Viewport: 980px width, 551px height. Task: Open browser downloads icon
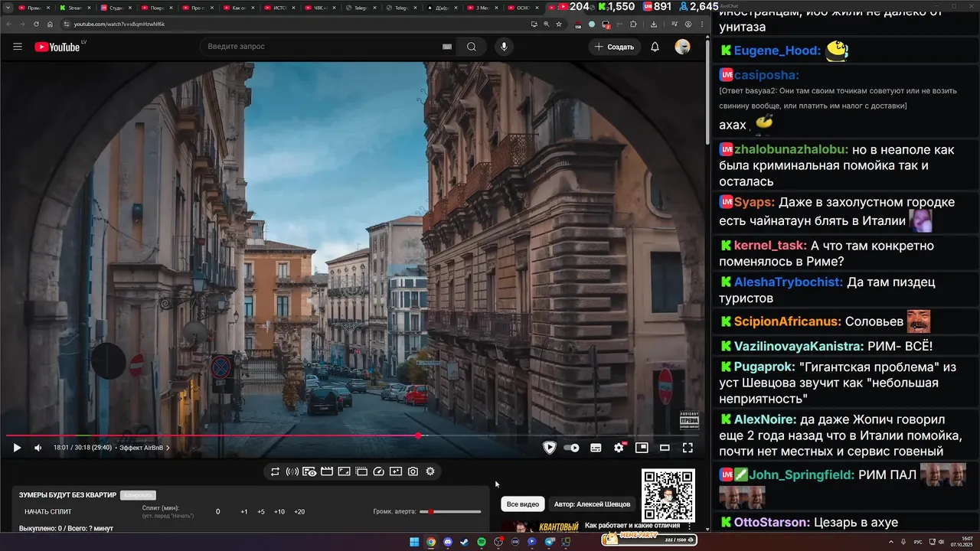654,24
